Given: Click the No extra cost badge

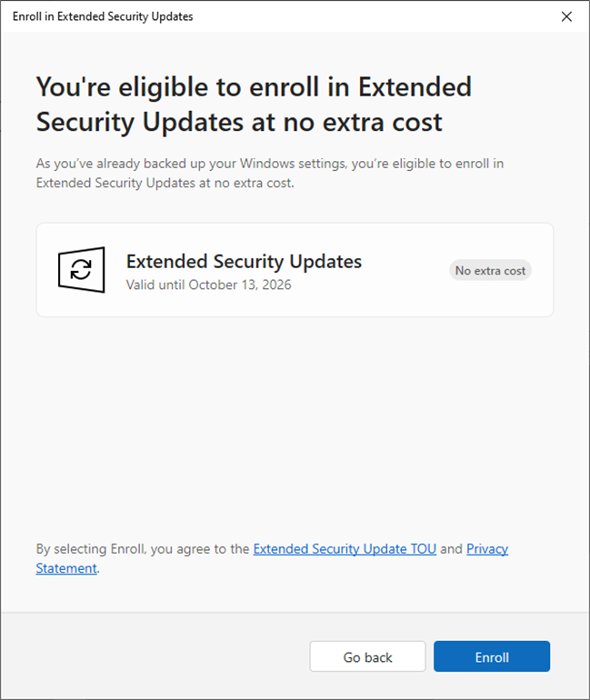Looking at the screenshot, I should [x=491, y=270].
